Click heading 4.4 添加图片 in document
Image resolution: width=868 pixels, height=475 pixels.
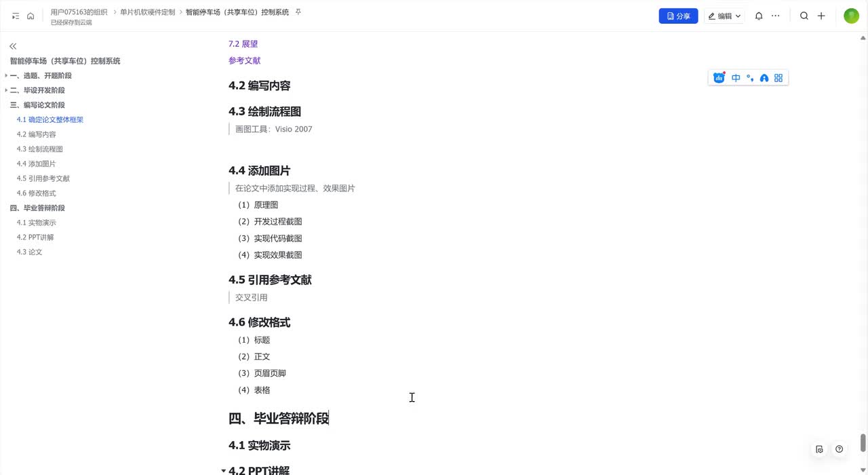(260, 171)
